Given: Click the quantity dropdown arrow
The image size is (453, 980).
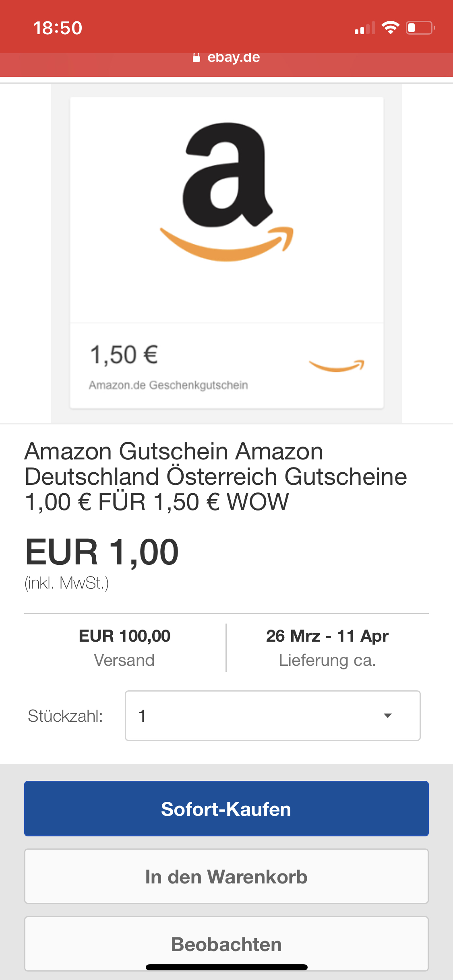Looking at the screenshot, I should [388, 716].
